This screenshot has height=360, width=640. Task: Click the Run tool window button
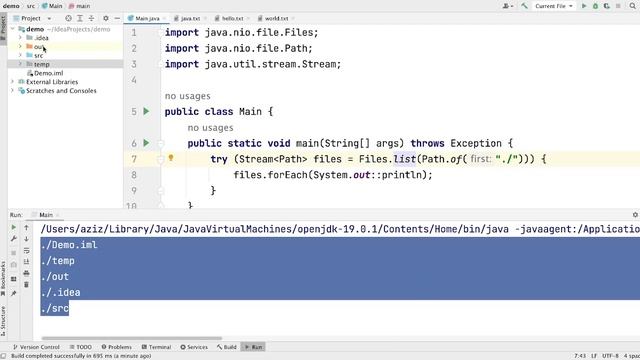(x=253, y=347)
